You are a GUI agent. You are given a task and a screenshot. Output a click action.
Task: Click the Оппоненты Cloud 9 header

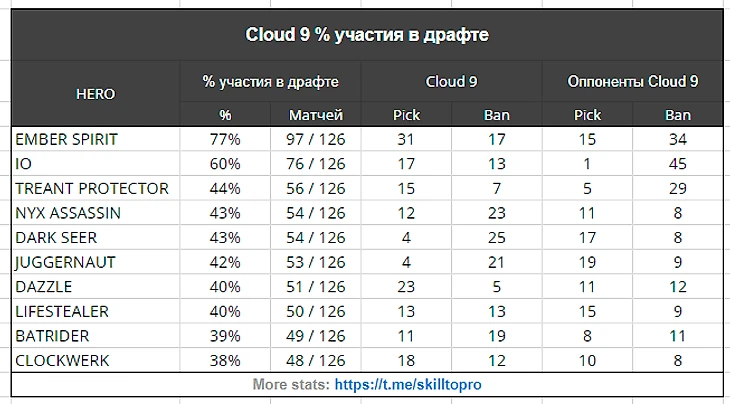pyautogui.click(x=633, y=81)
